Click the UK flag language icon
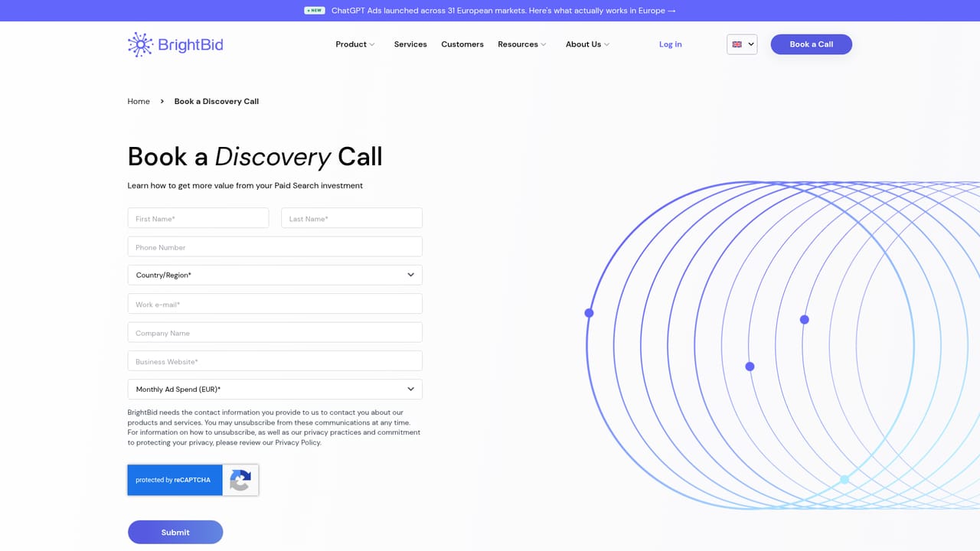Screen dimensions: 980x551 [x=737, y=44]
